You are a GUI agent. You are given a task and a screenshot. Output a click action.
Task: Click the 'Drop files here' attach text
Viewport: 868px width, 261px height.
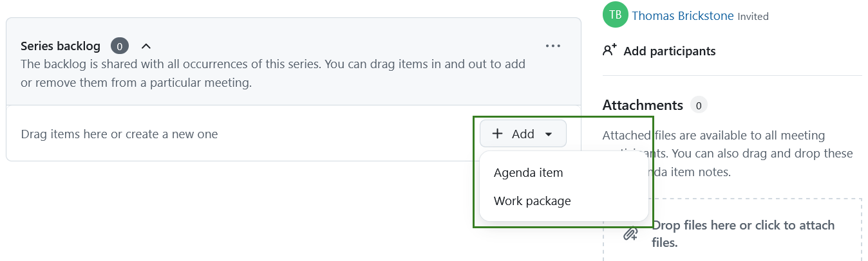742,234
